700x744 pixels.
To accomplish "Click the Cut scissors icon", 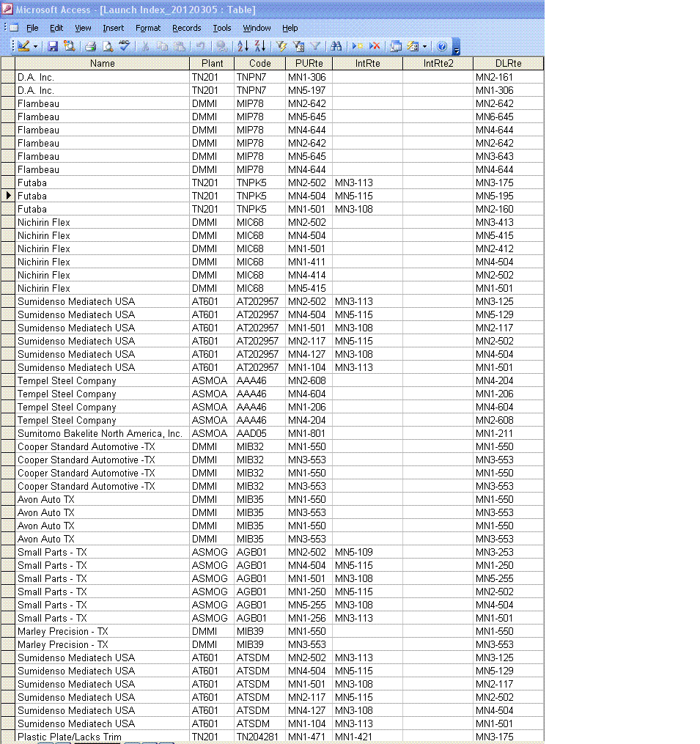I will [146, 46].
